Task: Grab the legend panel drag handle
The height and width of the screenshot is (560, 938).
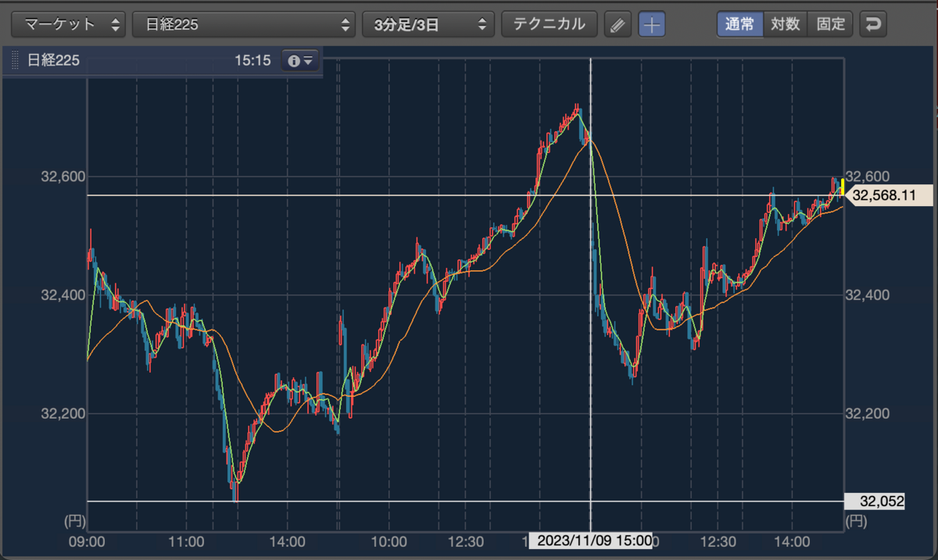Action: click(14, 61)
